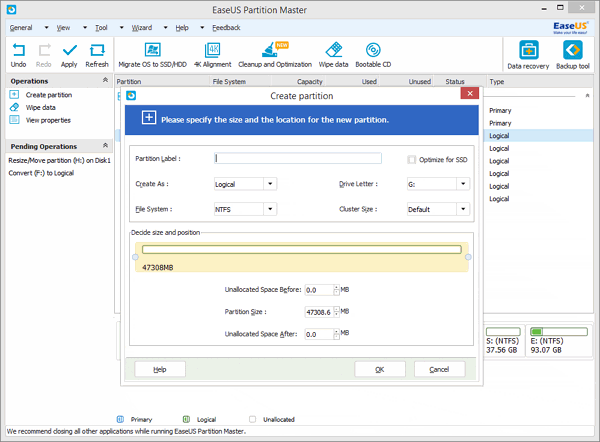This screenshot has width=600, height=442.
Task: Click the Unallocated Space Before spinner arrows
Action: (x=336, y=290)
